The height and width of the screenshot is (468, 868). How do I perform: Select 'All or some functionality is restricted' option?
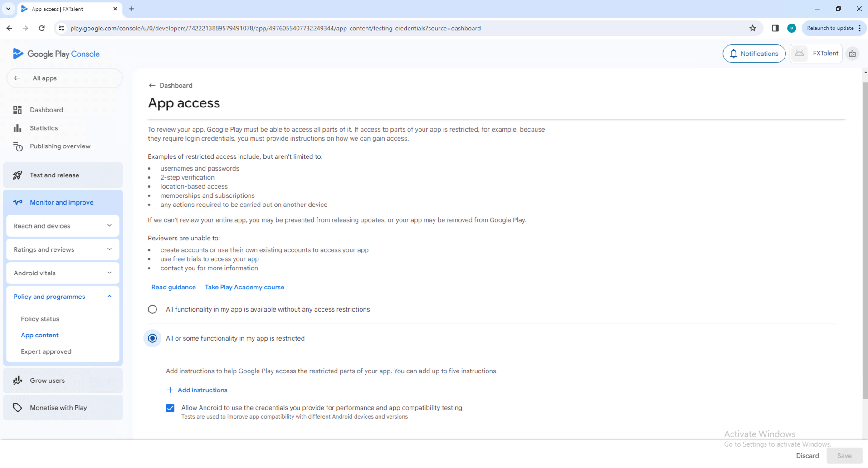tap(152, 338)
